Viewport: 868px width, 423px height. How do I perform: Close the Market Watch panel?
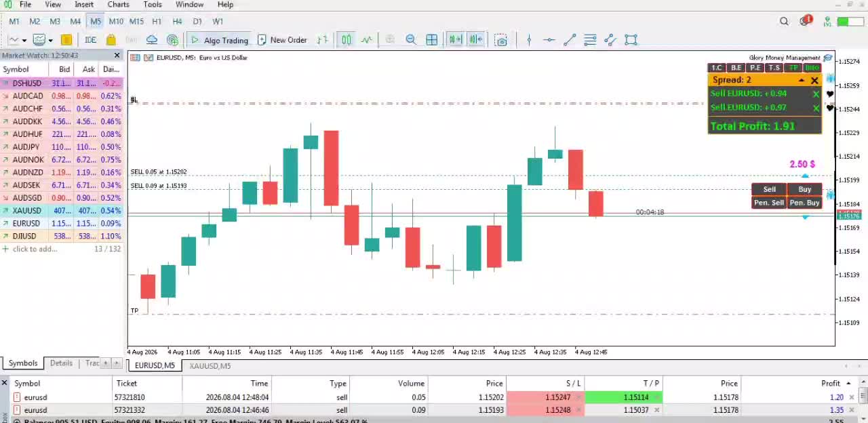tap(117, 56)
